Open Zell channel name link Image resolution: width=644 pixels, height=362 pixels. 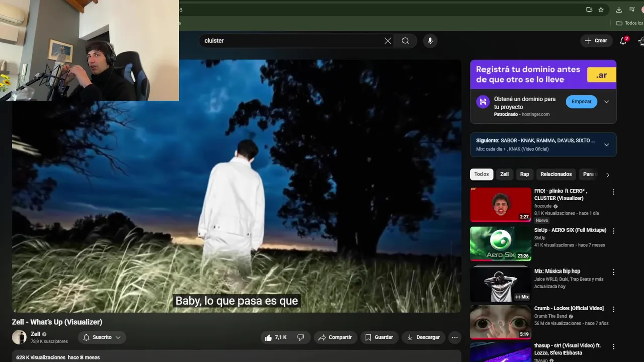click(x=35, y=334)
